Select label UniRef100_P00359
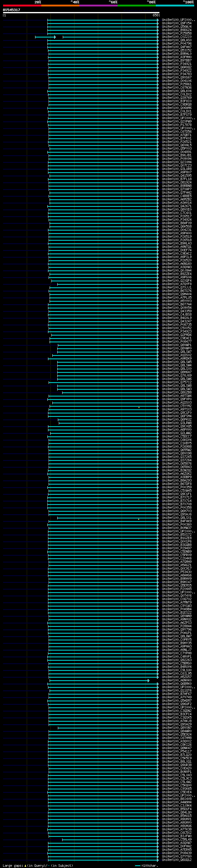Viewport: 197px width, 868px height. pyautogui.click(x=176, y=487)
